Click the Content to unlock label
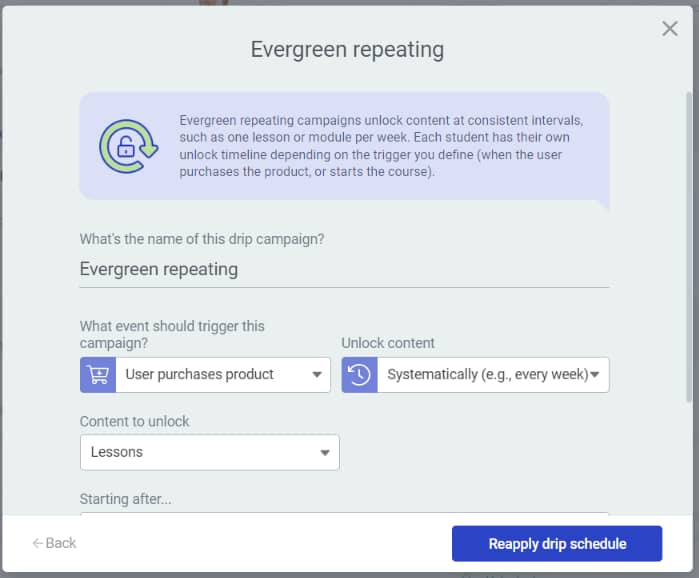This screenshot has width=699, height=578. click(135, 421)
